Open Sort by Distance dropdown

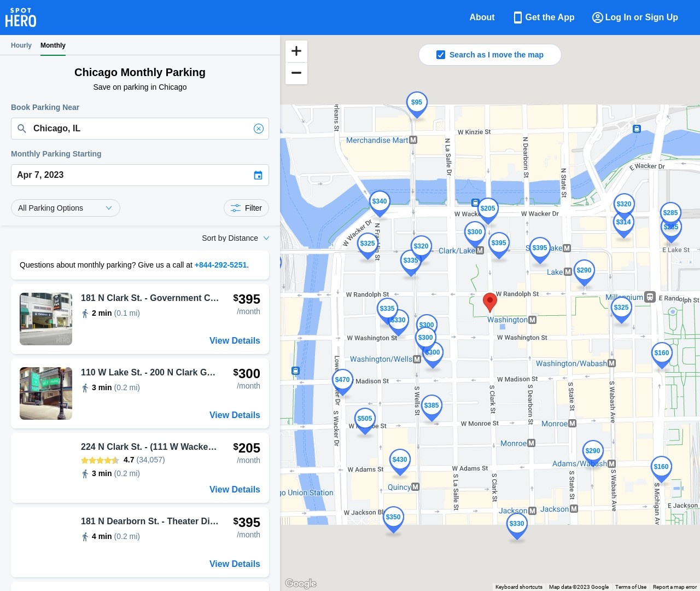tap(236, 238)
